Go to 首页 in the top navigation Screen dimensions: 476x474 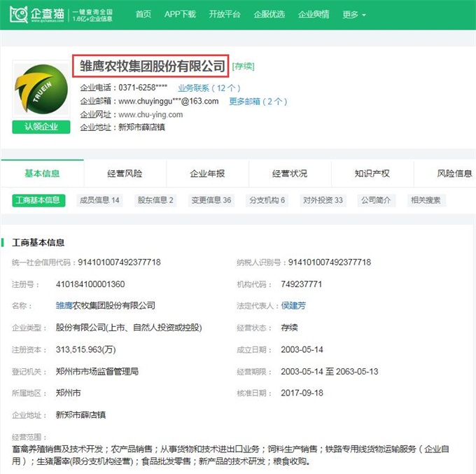(143, 14)
